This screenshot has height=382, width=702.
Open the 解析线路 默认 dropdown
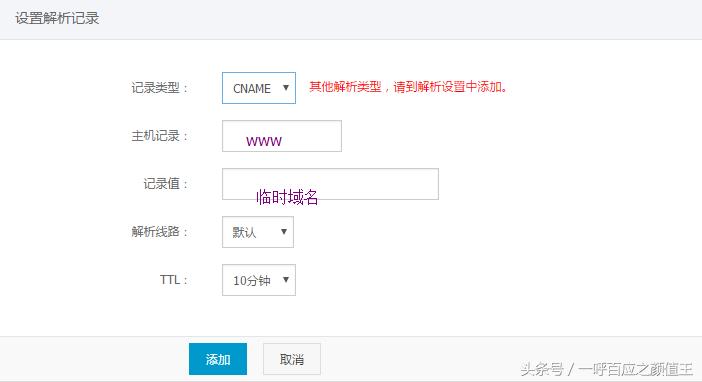tap(258, 232)
